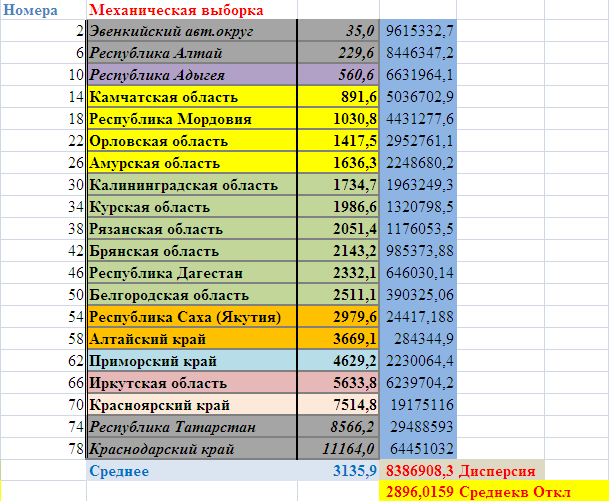
Task: Click the value 2143,2 cell
Action: [339, 250]
